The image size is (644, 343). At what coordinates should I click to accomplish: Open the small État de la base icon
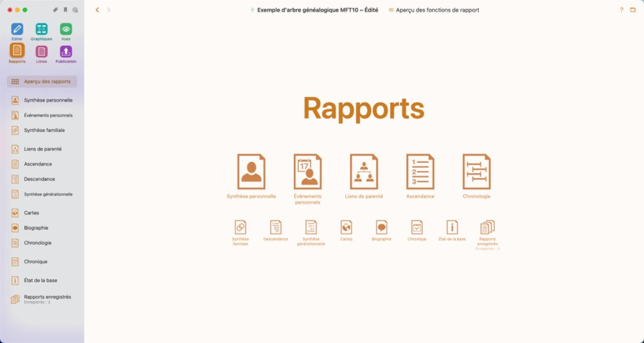(452, 227)
